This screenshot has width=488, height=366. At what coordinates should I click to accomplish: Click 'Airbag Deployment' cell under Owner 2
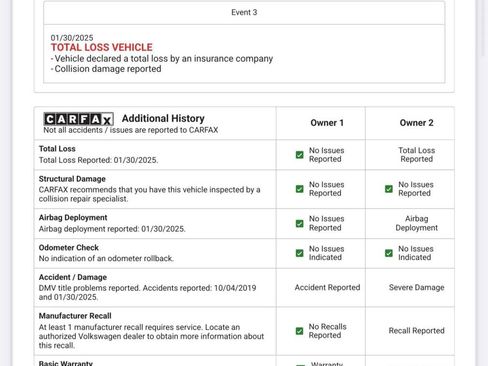[417, 223]
